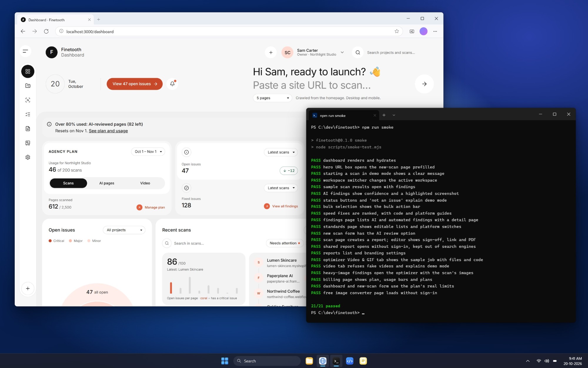This screenshot has width=588, height=368.
Task: Open the See plan and usage link
Action: (108, 131)
